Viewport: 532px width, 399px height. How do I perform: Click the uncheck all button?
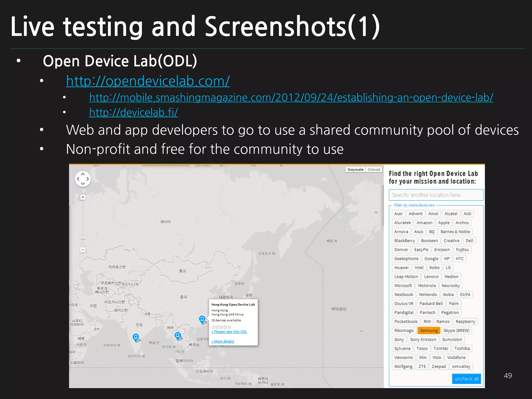(x=467, y=379)
